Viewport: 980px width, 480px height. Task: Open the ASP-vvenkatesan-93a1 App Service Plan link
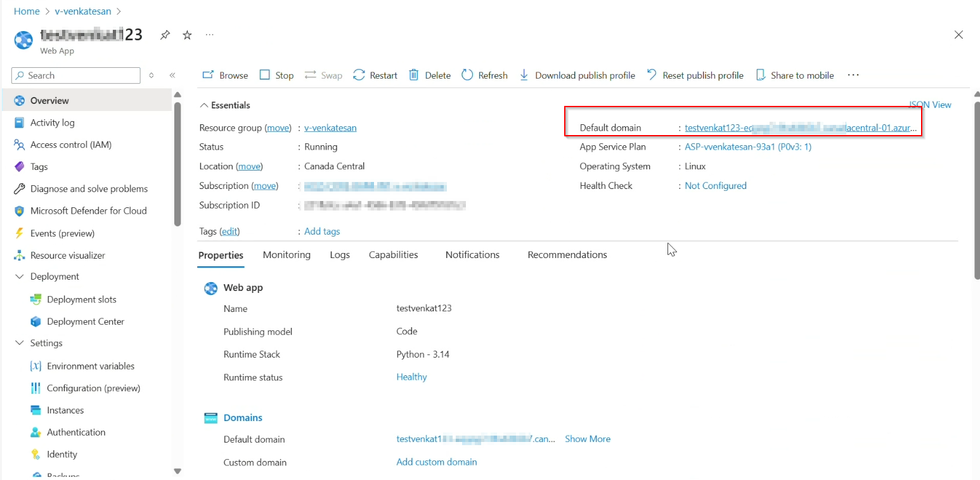[748, 146]
